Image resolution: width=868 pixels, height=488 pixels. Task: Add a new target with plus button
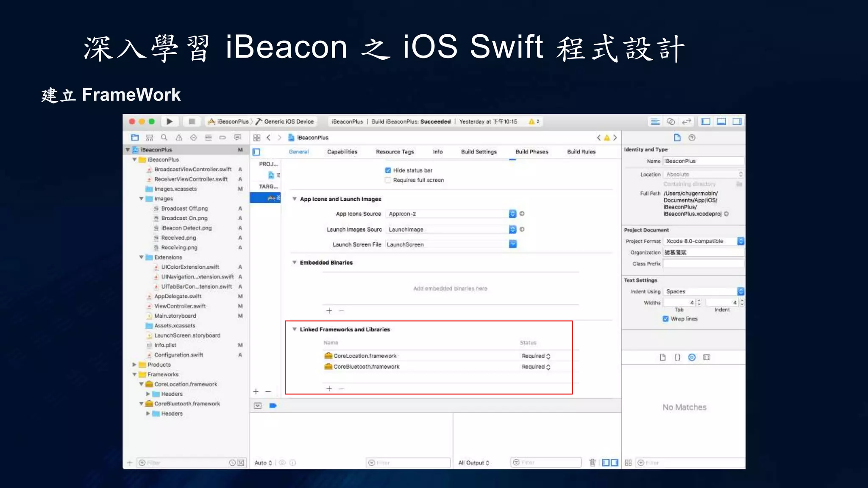(256, 391)
